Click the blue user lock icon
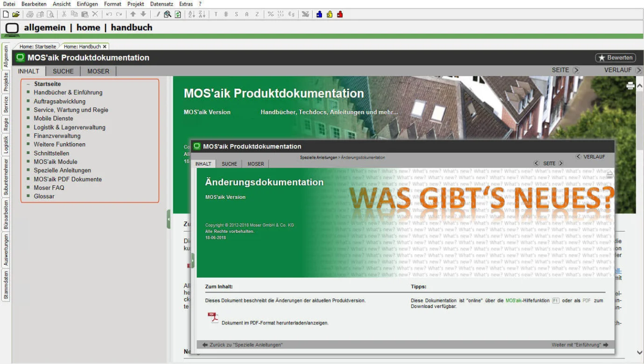This screenshot has width=644, height=364. 319,14
